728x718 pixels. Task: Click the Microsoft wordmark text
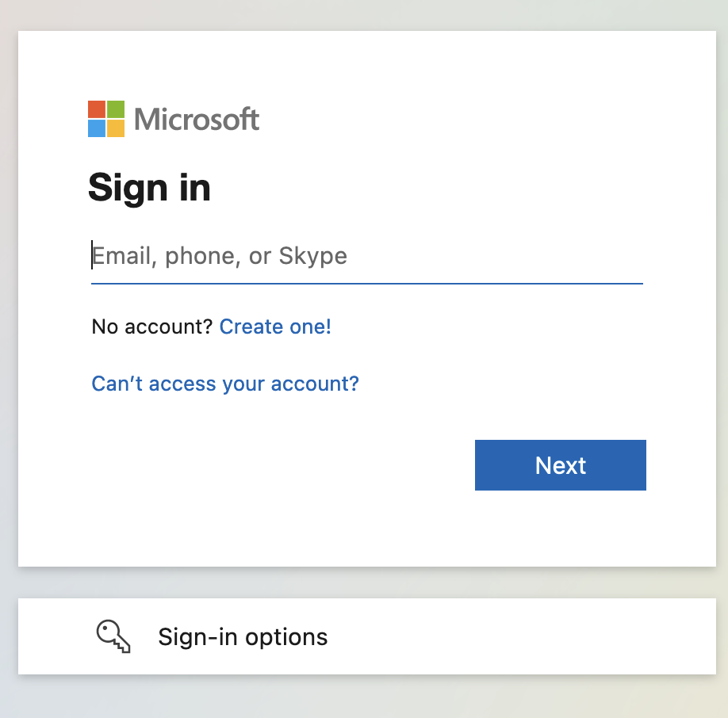(x=197, y=120)
